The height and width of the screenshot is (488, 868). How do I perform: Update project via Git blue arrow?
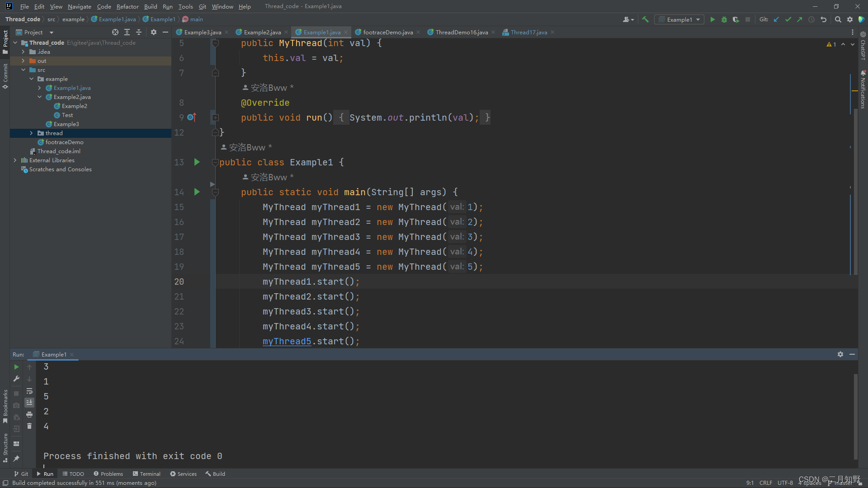[776, 19]
